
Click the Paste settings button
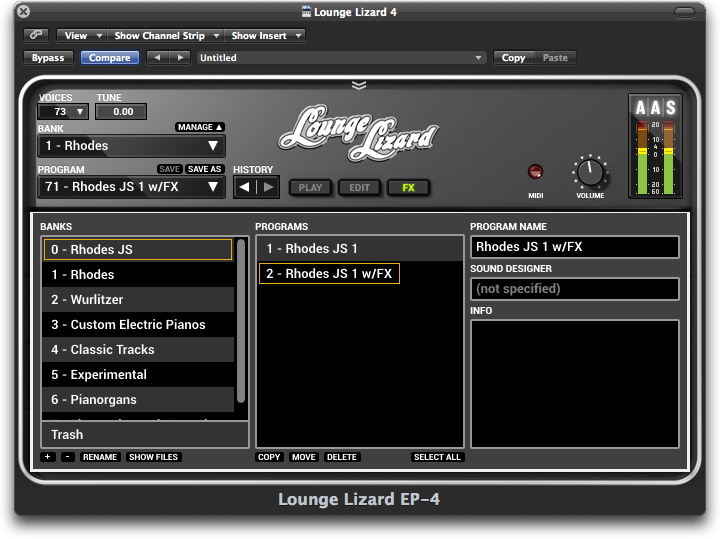[555, 58]
